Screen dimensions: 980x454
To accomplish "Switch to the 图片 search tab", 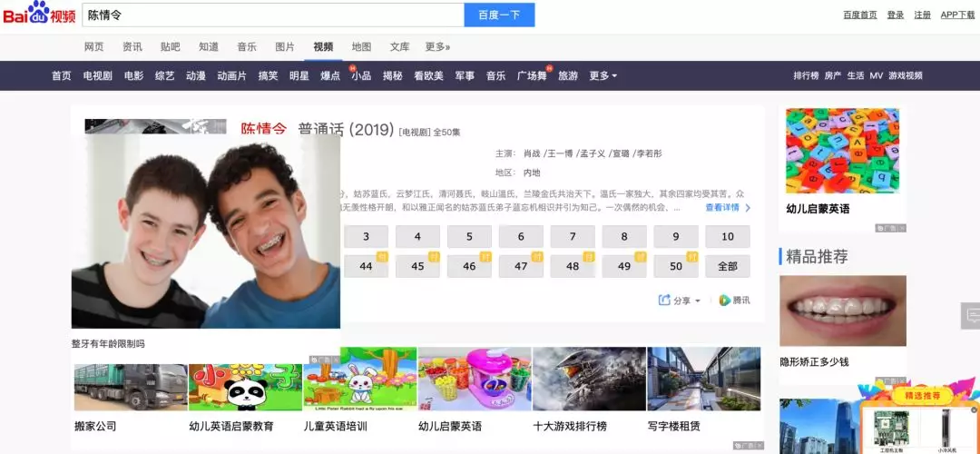I will [x=284, y=47].
